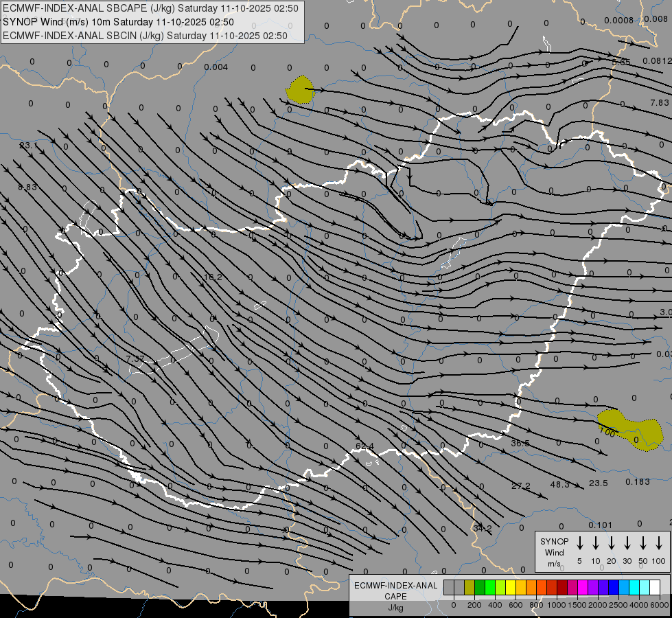Click the 48.3 value on the map
The height and width of the screenshot is (618, 672).
click(x=559, y=484)
